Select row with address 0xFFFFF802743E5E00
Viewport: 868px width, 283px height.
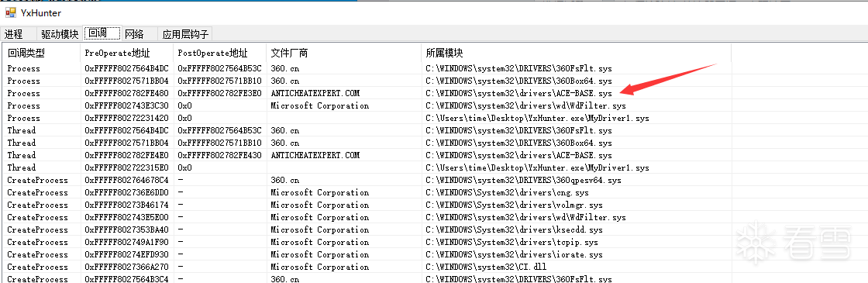(367, 217)
